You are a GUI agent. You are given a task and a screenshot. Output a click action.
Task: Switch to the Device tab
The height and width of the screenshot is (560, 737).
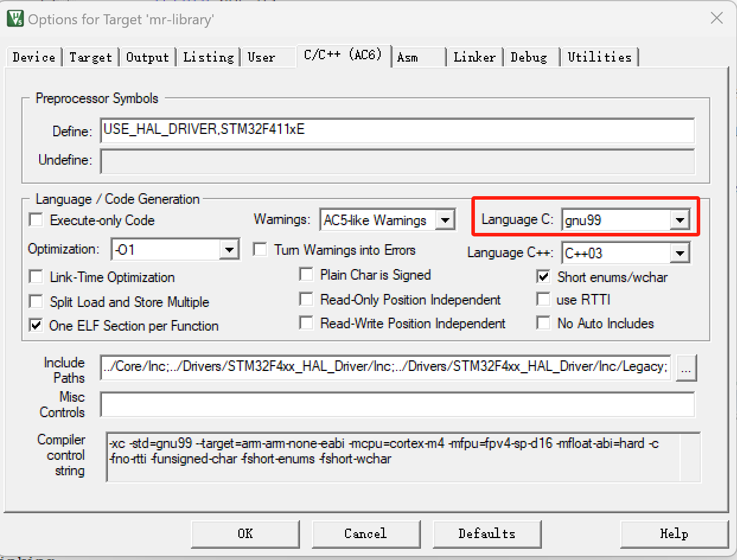point(33,57)
